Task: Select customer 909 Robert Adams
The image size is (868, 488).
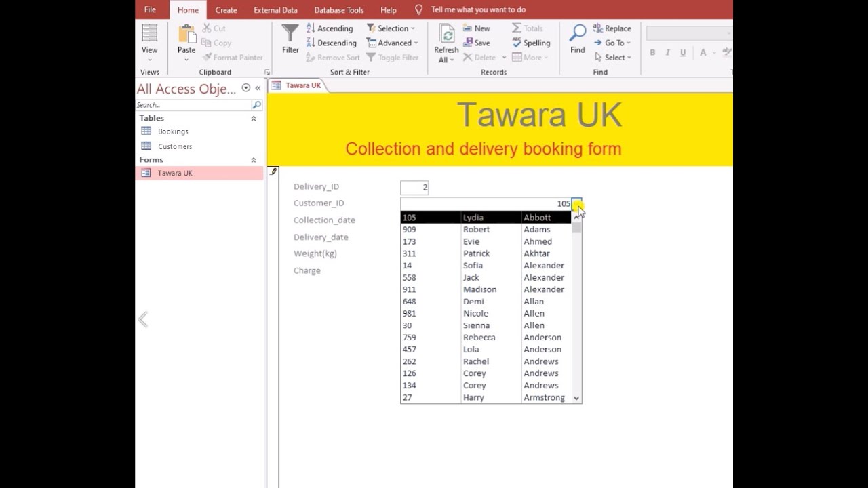Action: [x=486, y=230]
